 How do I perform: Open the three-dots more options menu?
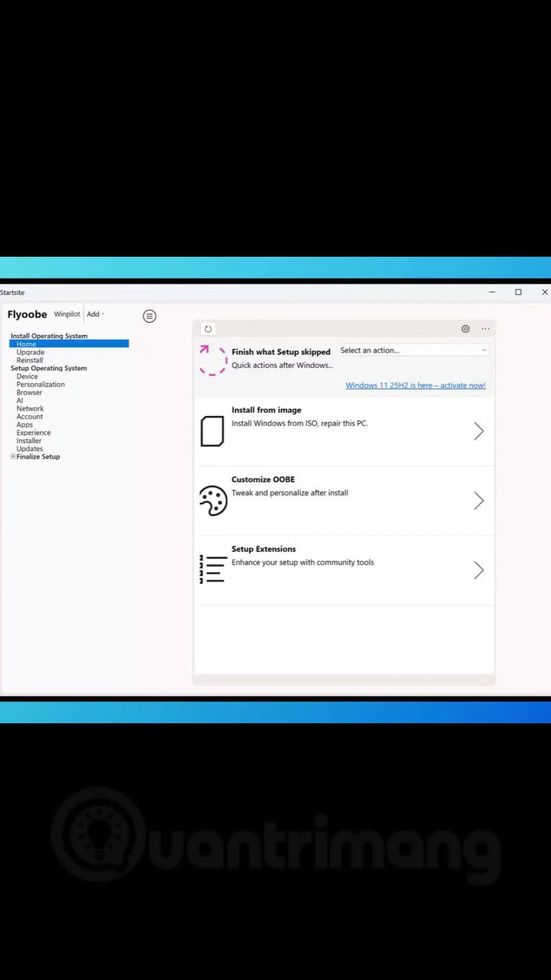[x=486, y=329]
